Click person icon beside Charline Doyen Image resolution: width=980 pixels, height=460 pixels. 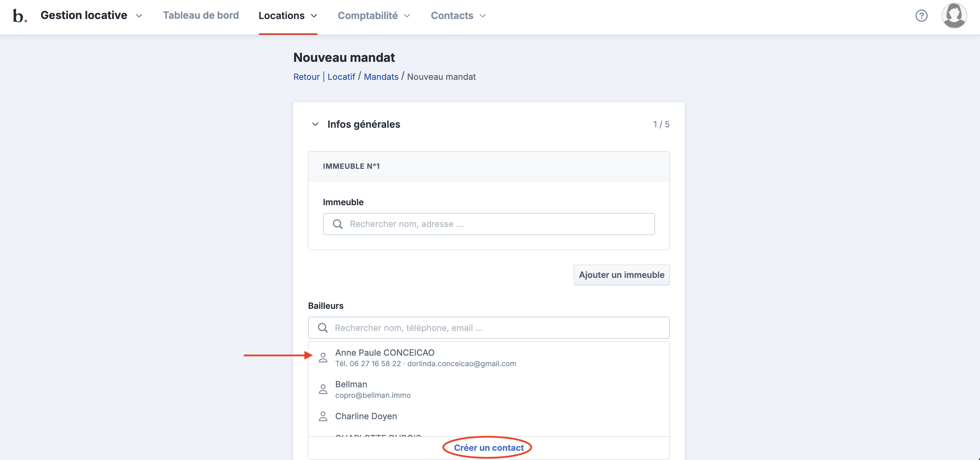(323, 416)
